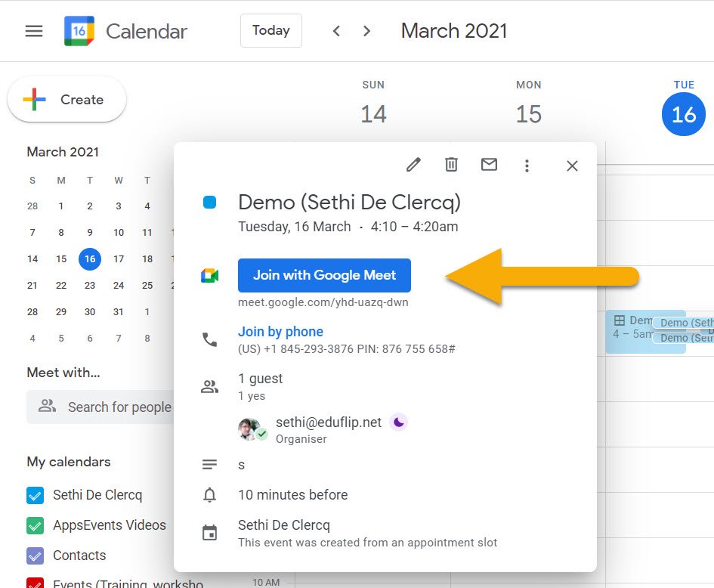Screen dimensions: 714x588
Task: Click the bell reminder icon
Action: click(x=209, y=494)
